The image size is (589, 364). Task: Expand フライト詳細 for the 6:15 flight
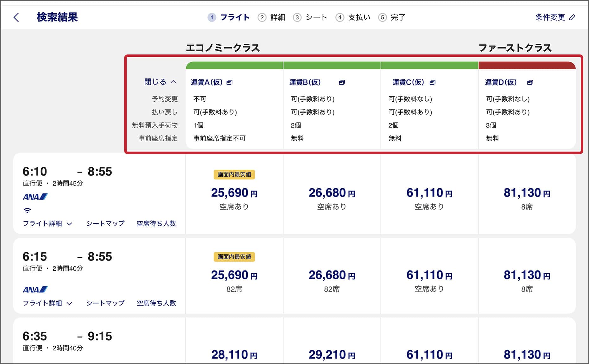[x=47, y=303]
